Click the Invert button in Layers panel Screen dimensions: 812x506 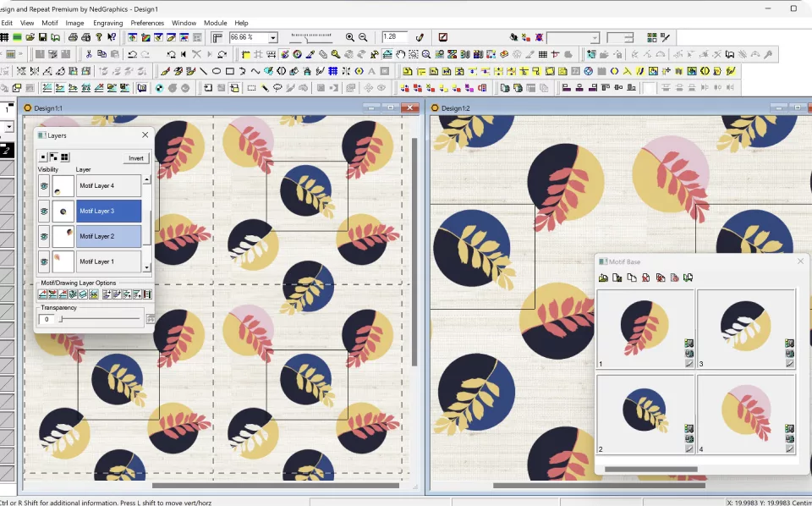[x=135, y=158]
